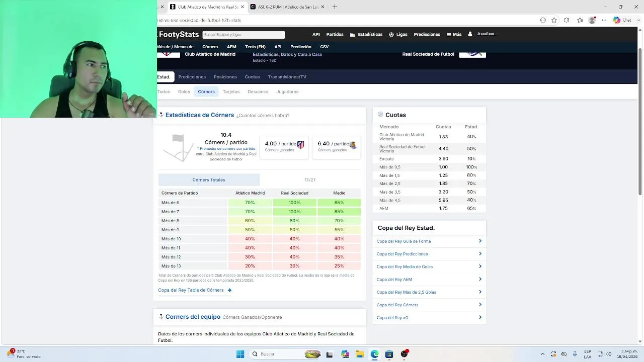Switch to the Predicciones section tab
The height and width of the screenshot is (362, 644).
(192, 77)
